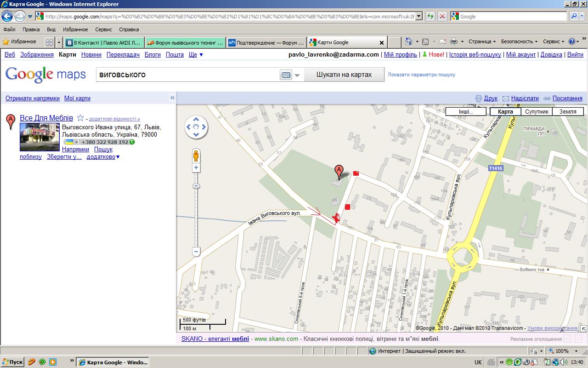Pan the map down with arrow control
Viewport: 588px width, 368px height.
196,135
